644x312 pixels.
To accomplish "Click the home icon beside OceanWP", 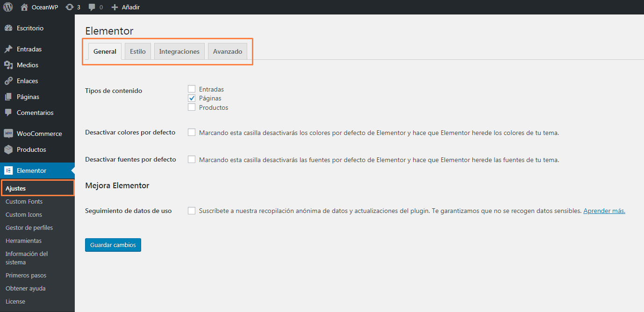I will click(x=24, y=7).
